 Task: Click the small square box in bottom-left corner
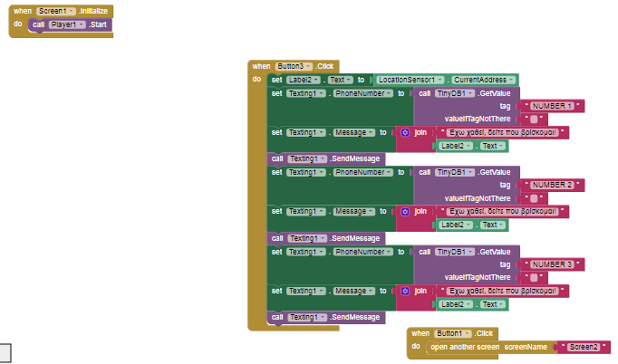[5, 354]
